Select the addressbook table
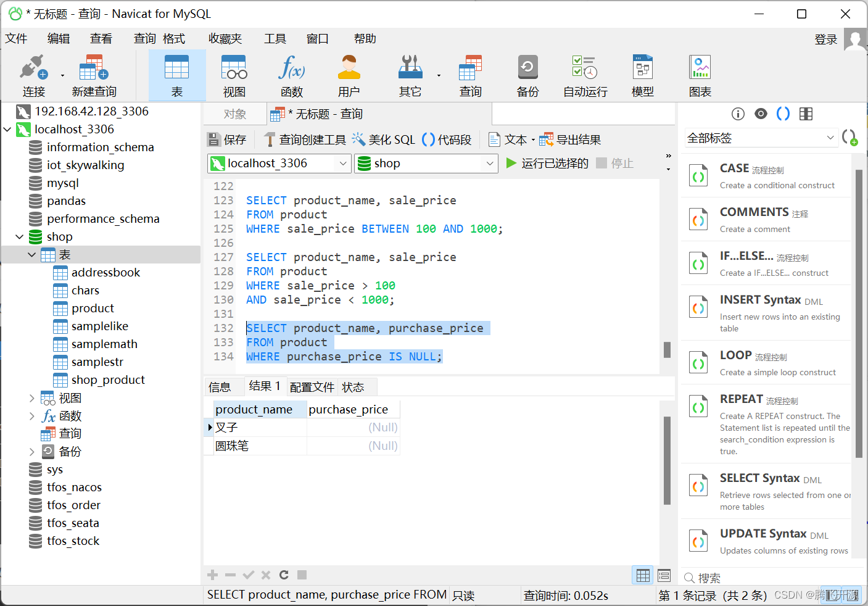Image resolution: width=868 pixels, height=606 pixels. [105, 273]
